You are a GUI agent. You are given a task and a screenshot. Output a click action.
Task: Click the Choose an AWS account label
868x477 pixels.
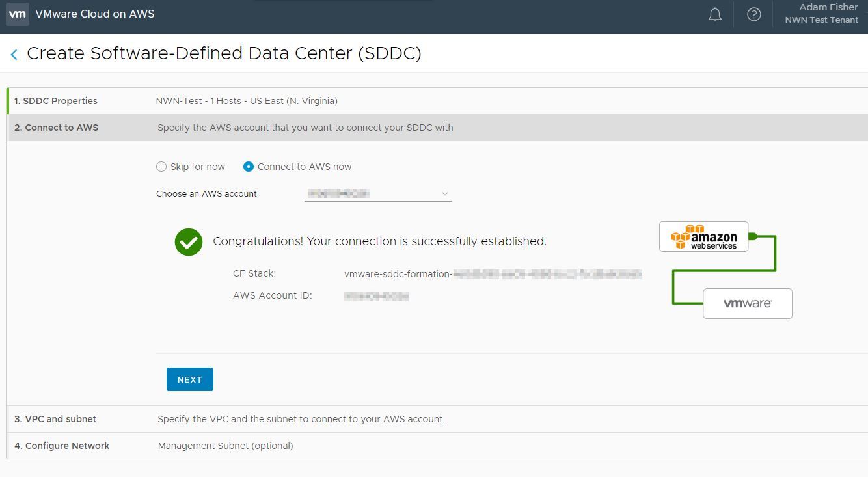[x=206, y=193]
